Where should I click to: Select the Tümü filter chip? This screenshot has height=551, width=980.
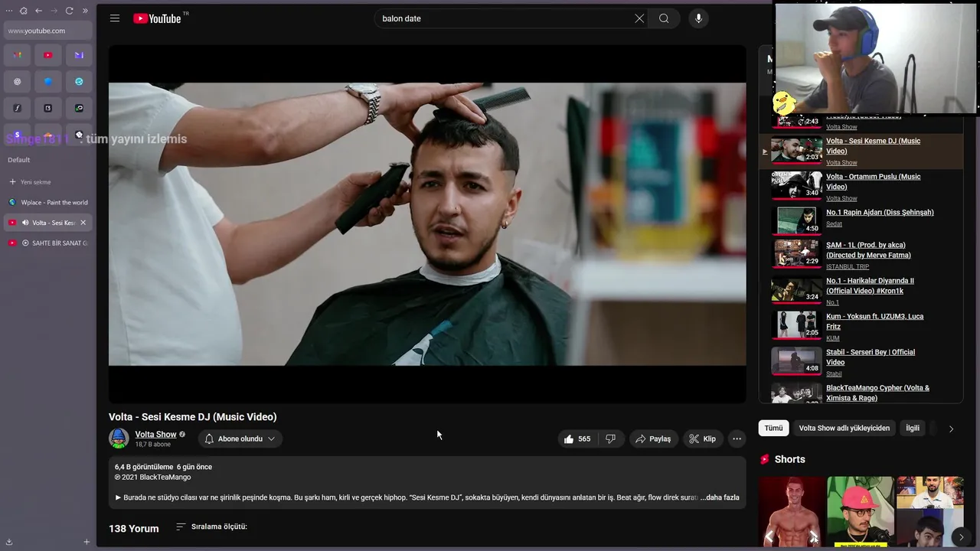pos(773,428)
